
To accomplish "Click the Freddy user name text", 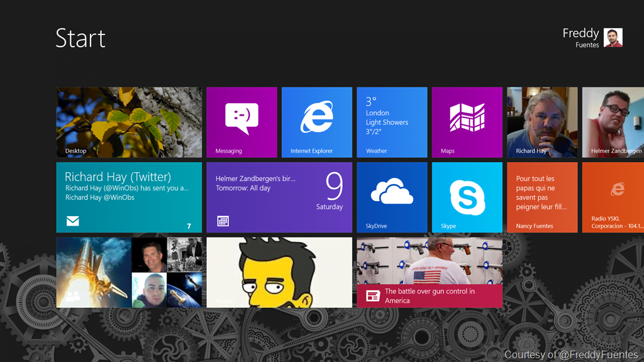I will coord(580,33).
